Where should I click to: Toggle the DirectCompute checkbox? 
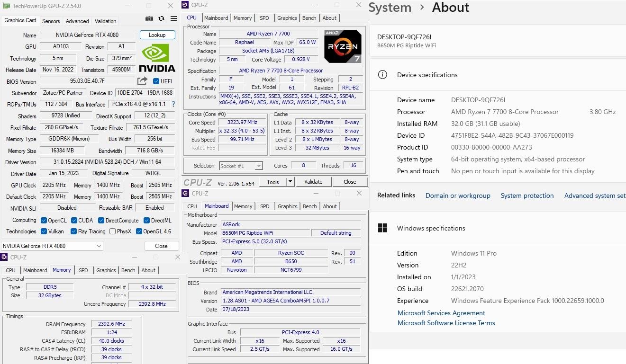tap(101, 221)
